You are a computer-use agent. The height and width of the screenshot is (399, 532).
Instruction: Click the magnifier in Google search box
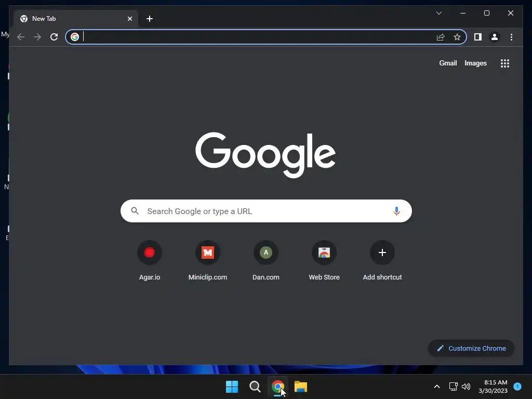pyautogui.click(x=135, y=211)
